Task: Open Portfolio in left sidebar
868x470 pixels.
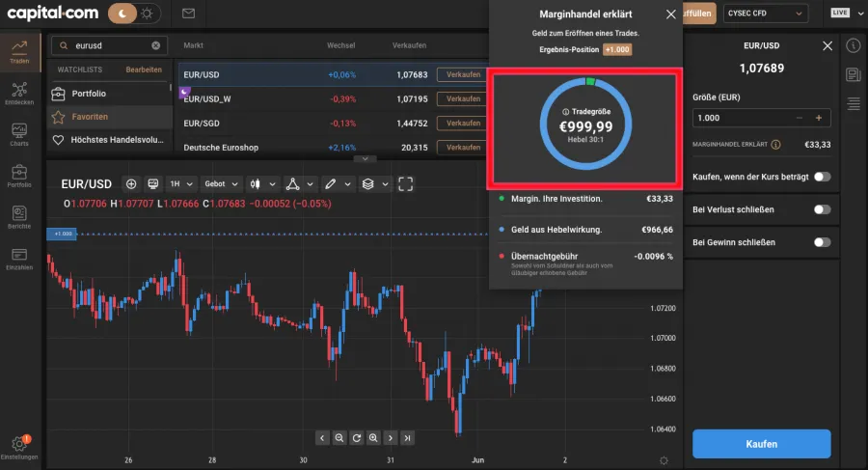Action: coord(19,177)
